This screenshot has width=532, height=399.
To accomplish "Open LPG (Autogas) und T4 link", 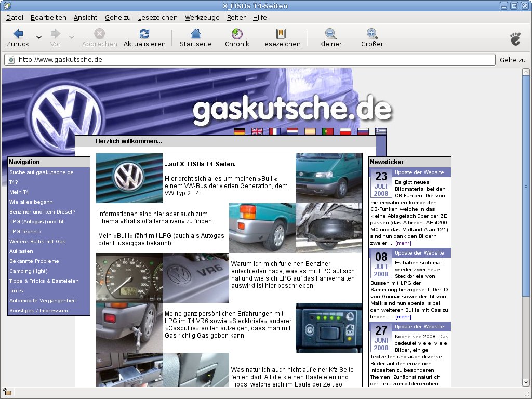I will coord(36,221).
